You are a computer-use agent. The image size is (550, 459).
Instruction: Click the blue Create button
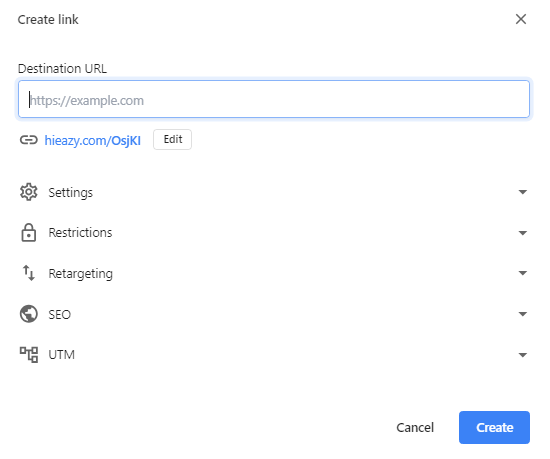click(494, 427)
